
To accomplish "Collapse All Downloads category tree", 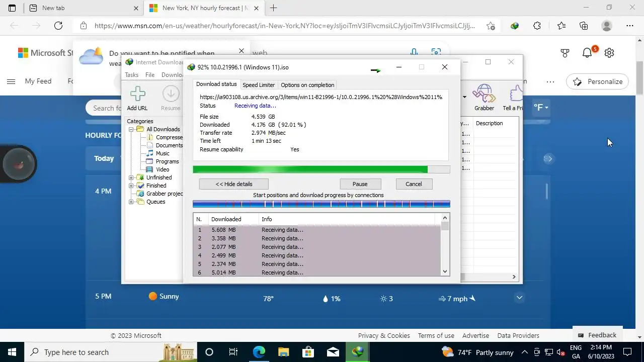I will [x=131, y=129].
